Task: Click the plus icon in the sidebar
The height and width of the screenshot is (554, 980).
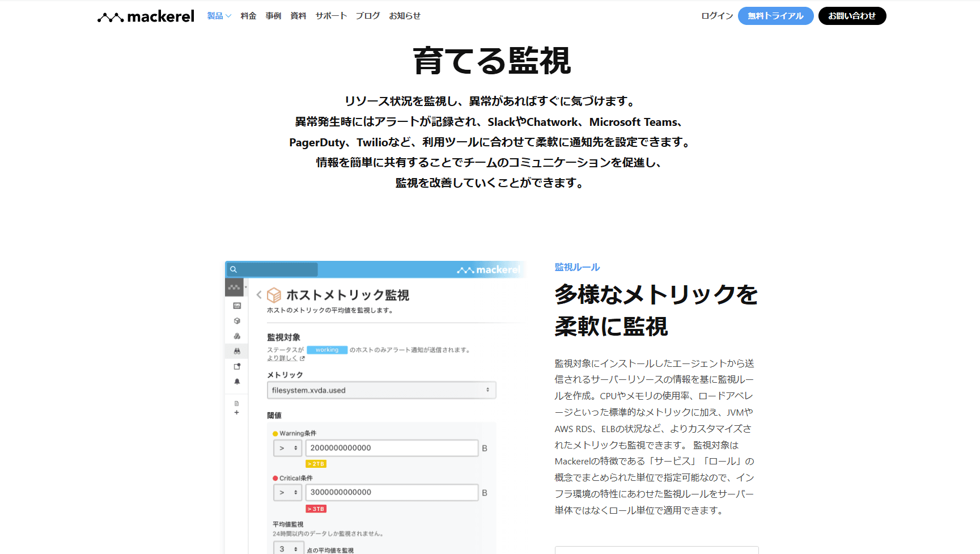Action: (237, 413)
